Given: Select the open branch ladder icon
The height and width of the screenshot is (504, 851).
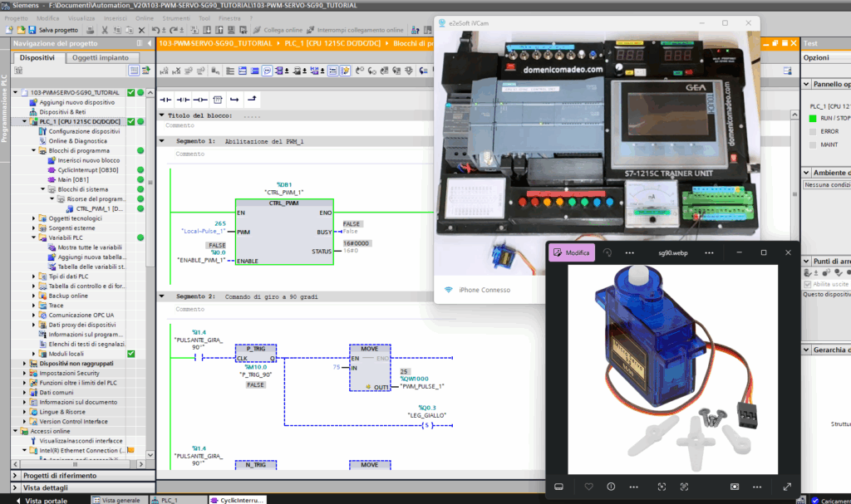Looking at the screenshot, I should point(235,99).
